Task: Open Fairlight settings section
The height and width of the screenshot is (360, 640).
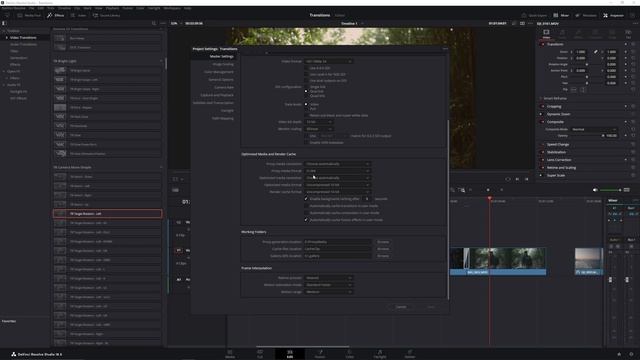Action: point(227,111)
